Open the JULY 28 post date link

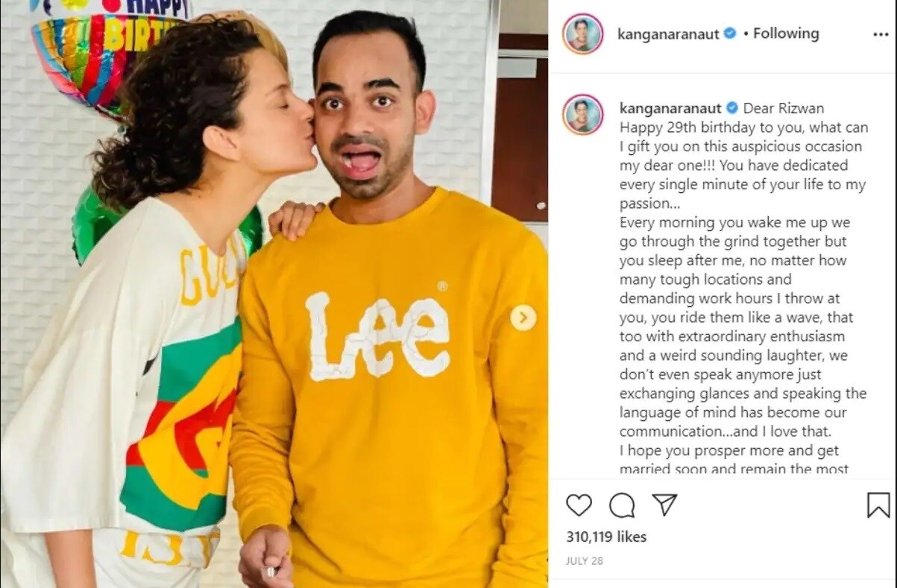coord(585,560)
